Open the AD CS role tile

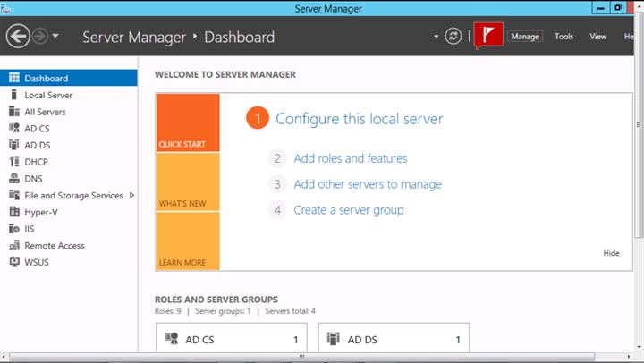tap(231, 340)
